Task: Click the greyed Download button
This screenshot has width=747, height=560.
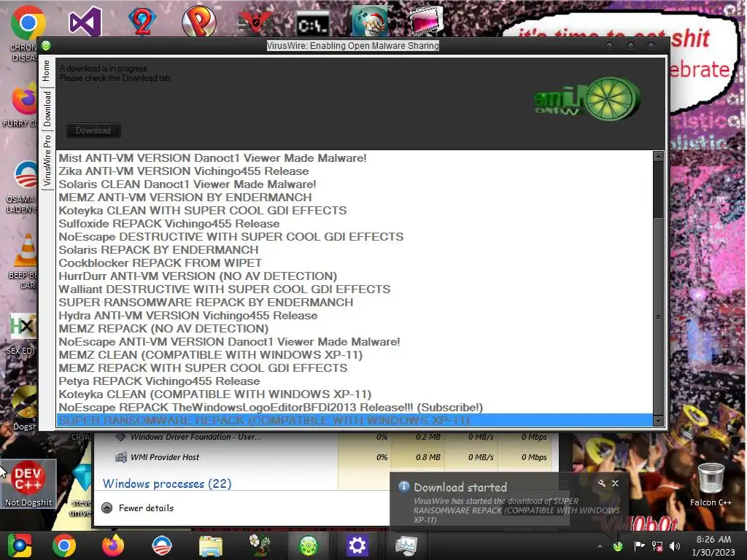Action: coord(93,131)
